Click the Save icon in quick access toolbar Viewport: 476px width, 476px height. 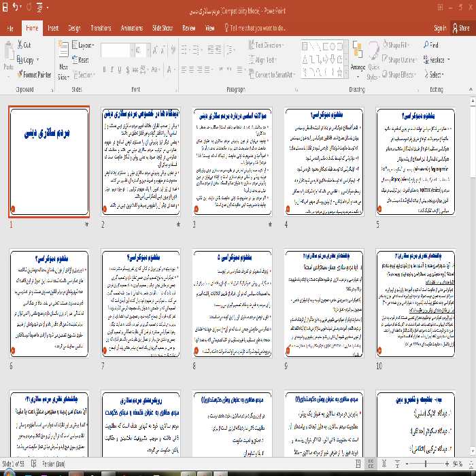[5, 7]
